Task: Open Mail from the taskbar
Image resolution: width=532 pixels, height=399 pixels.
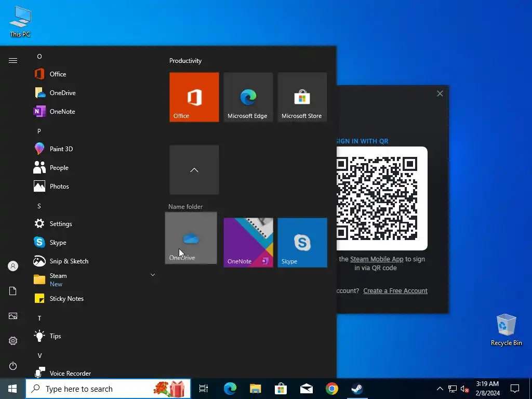Action: click(x=307, y=389)
